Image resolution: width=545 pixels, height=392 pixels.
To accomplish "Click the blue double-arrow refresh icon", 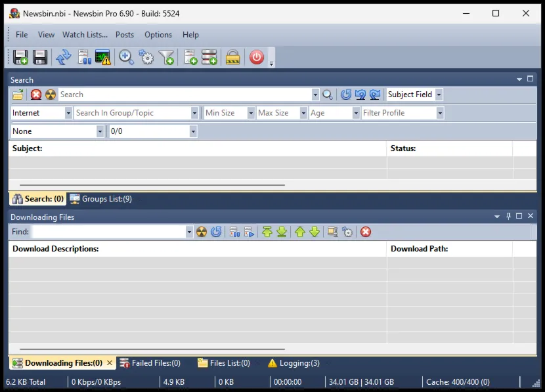I will point(63,57).
